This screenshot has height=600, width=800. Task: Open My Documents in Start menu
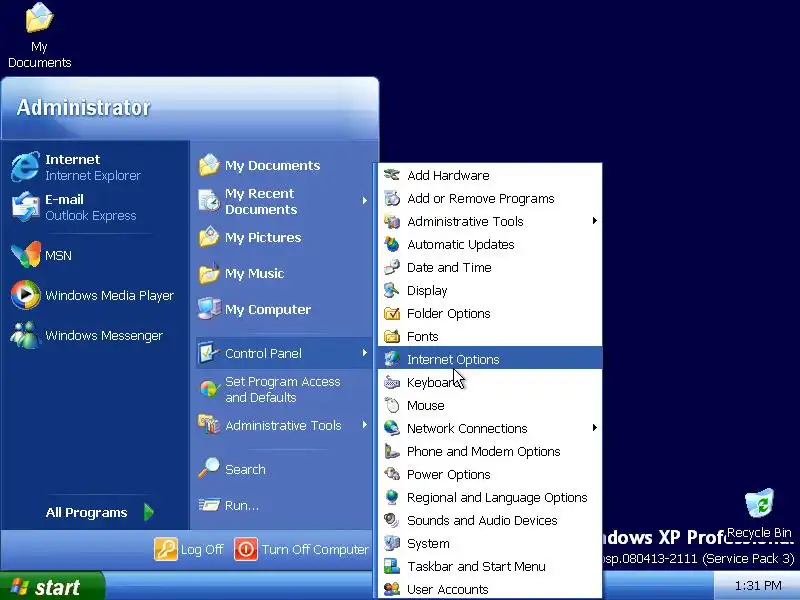point(283,165)
